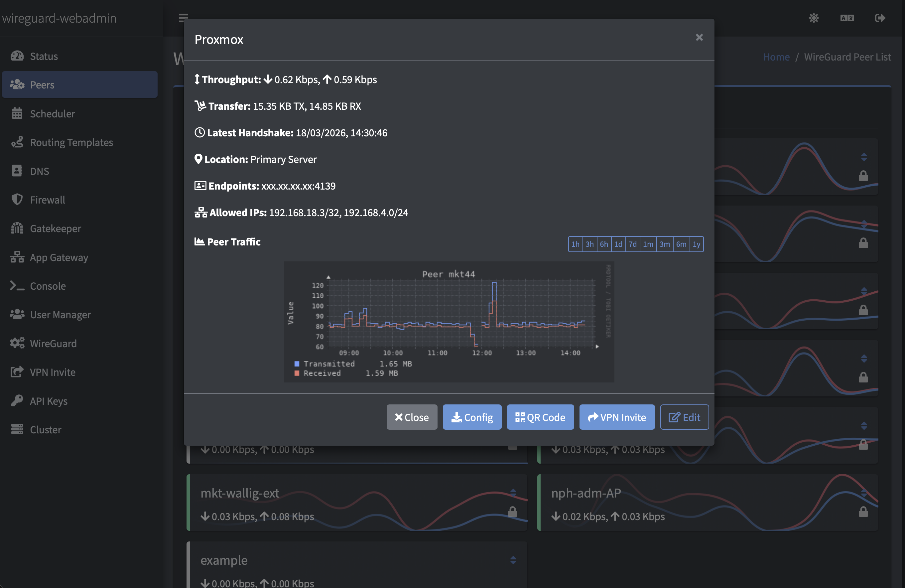Launch the Console from the sidebar

(x=48, y=286)
